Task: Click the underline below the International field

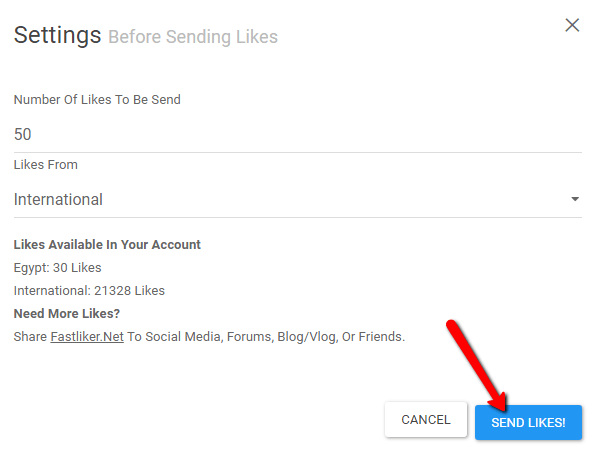Action: tap(298, 217)
